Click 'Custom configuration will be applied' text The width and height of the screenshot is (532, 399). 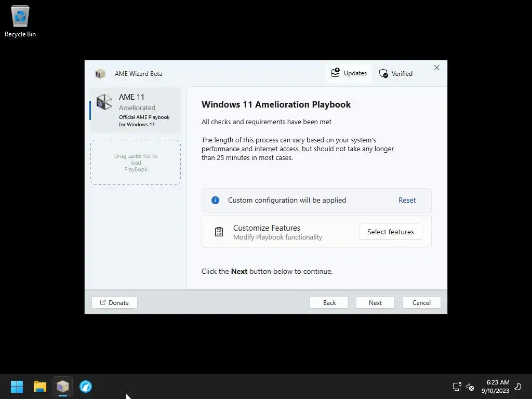click(287, 200)
